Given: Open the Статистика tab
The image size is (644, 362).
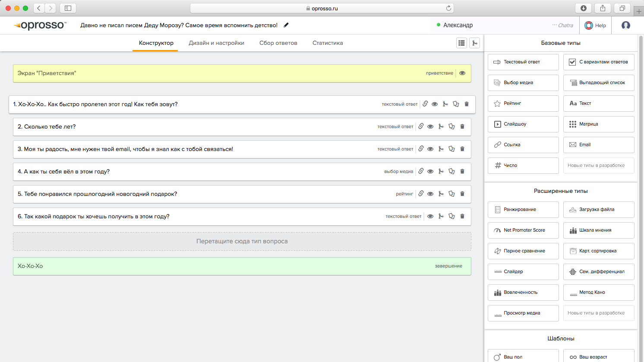Looking at the screenshot, I should tap(328, 43).
